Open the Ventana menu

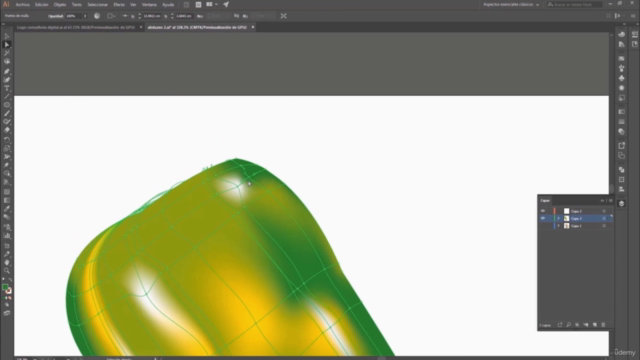coord(149,4)
